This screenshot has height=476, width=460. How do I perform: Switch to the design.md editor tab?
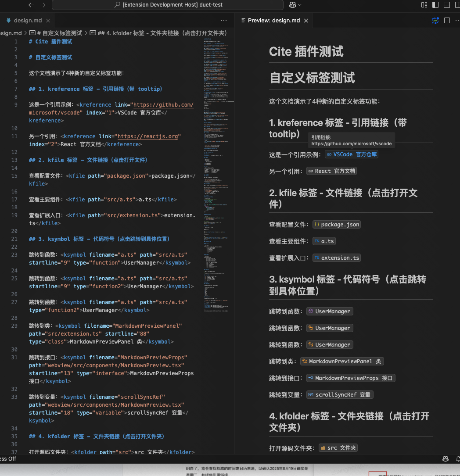pos(28,20)
